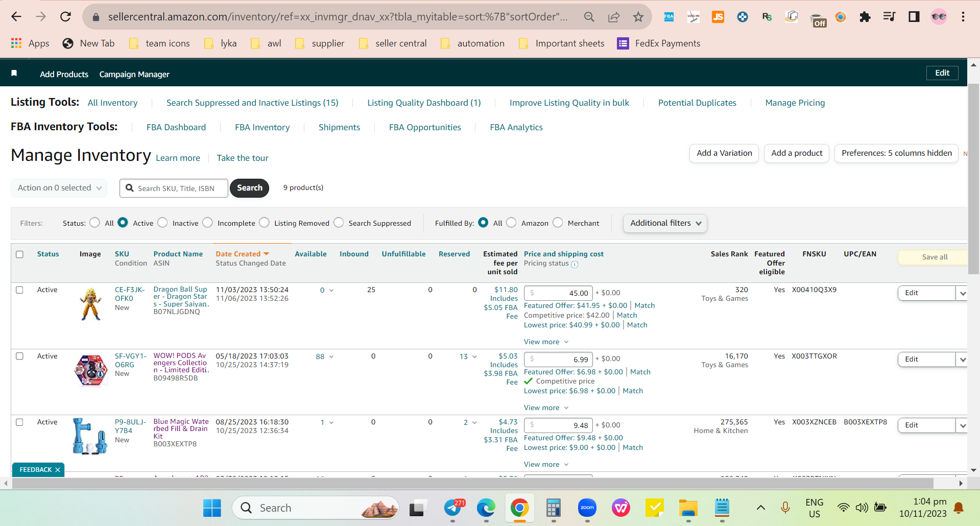Click the price field showing 45.00
The height and width of the screenshot is (526, 980).
[x=558, y=293]
